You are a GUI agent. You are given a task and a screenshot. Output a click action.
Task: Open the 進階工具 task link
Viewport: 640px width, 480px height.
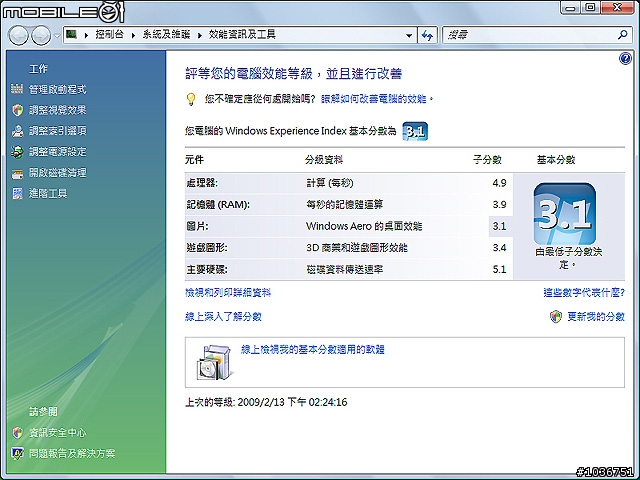point(48,193)
